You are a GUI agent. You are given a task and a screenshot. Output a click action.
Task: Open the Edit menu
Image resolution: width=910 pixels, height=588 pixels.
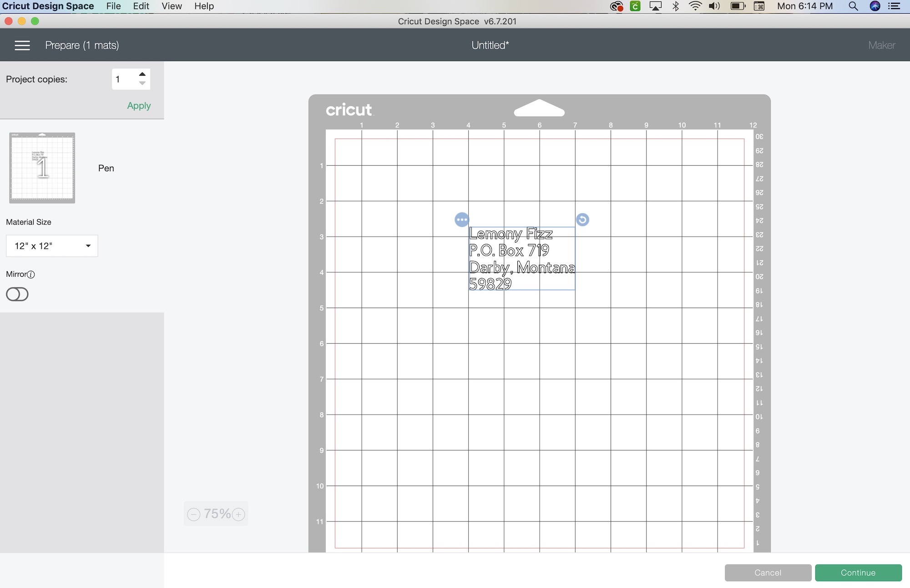pos(141,6)
